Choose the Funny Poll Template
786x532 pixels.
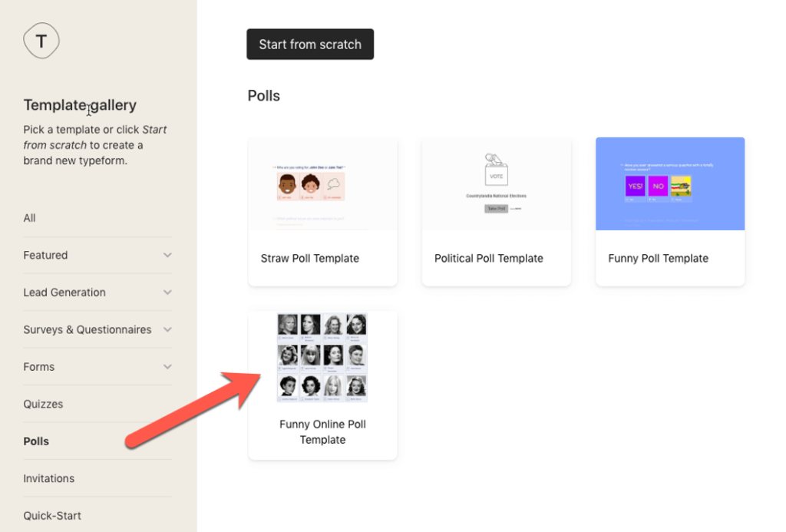pyautogui.click(x=669, y=212)
